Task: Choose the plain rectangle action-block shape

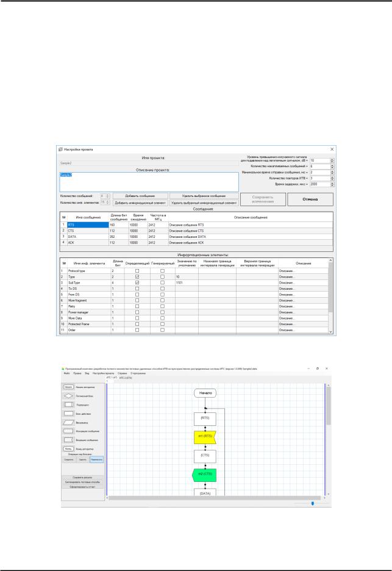Action: pos(68,414)
